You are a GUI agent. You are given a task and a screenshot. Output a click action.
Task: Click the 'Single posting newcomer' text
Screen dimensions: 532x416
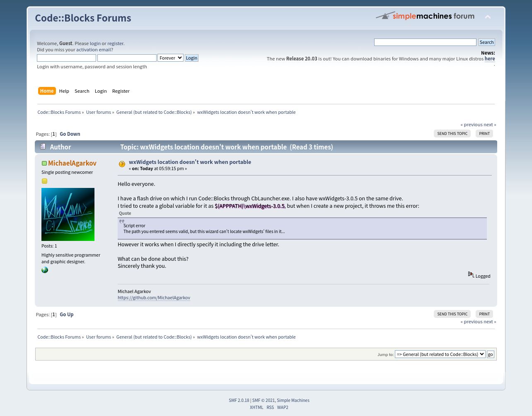point(67,172)
